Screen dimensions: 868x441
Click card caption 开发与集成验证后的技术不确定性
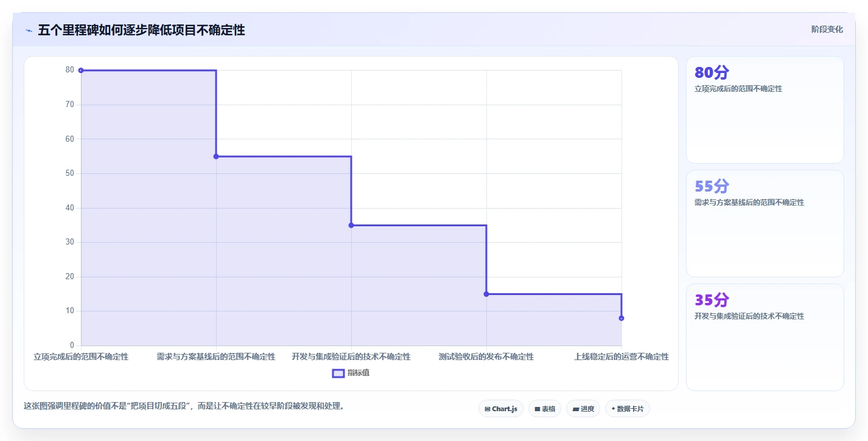pos(749,316)
